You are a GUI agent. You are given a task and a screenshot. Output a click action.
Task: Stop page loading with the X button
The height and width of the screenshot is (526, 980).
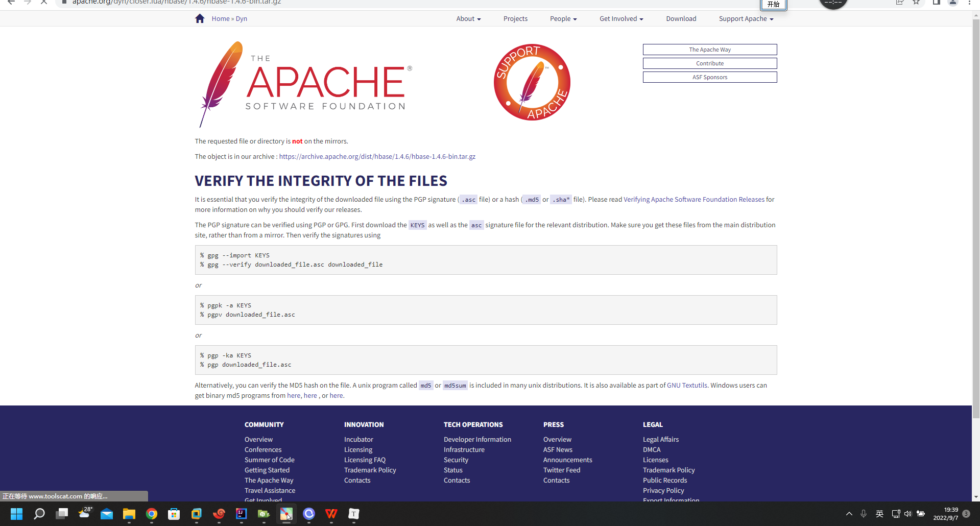tap(44, 2)
